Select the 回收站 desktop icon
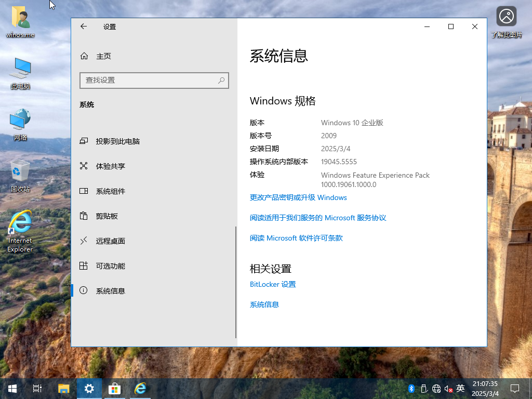532x399 pixels. pyautogui.click(x=20, y=176)
